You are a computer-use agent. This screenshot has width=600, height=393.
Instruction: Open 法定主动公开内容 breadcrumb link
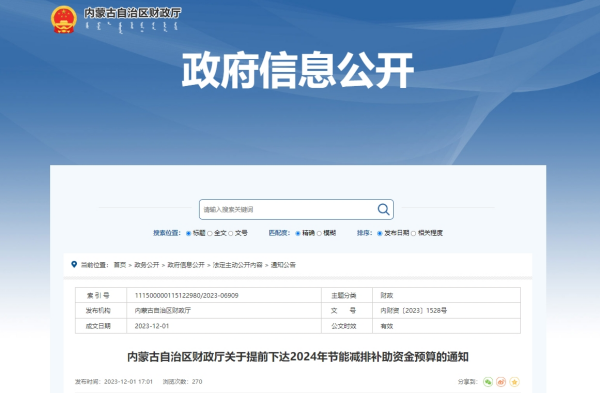(238, 265)
